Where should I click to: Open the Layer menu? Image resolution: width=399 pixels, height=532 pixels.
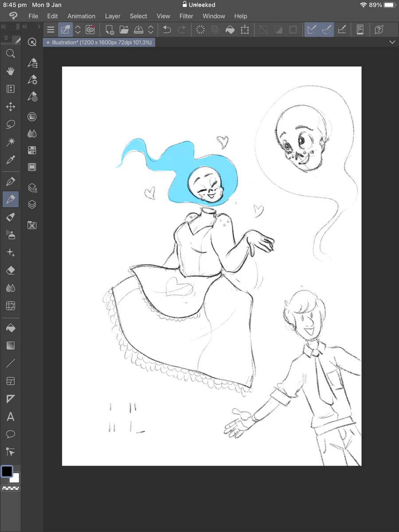pyautogui.click(x=113, y=16)
